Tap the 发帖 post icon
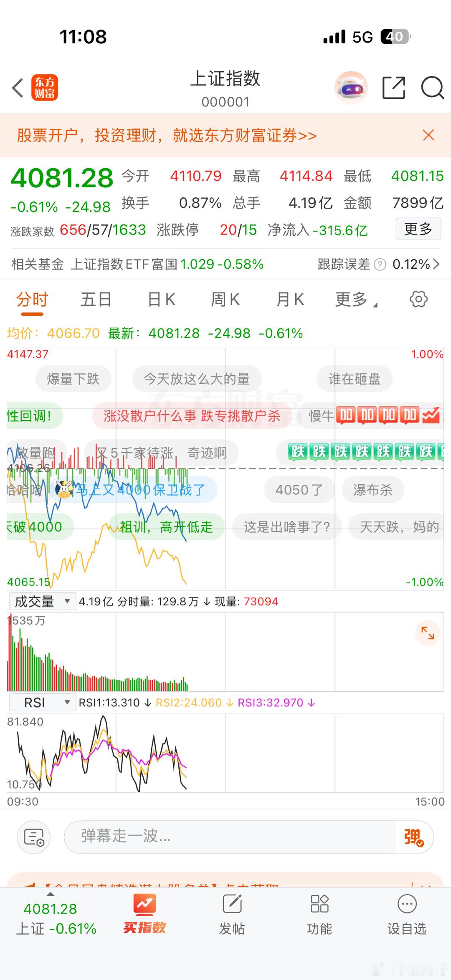The width and height of the screenshot is (451, 980). [x=232, y=914]
